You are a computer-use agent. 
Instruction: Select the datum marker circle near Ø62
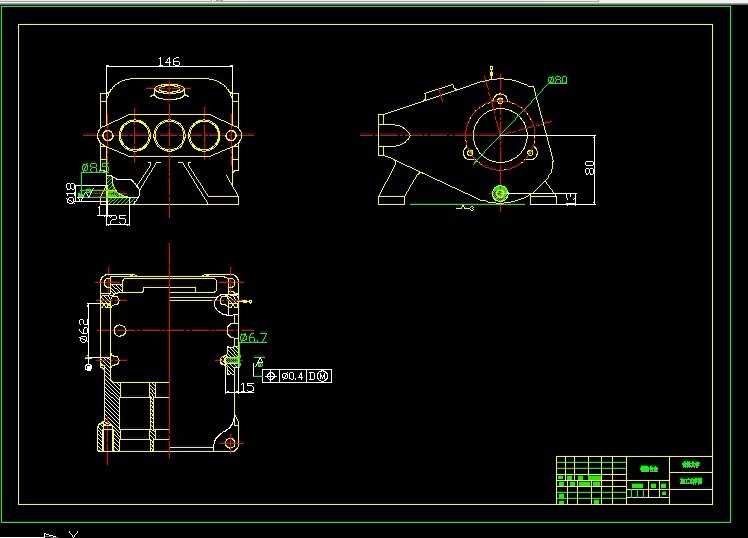(x=88, y=367)
